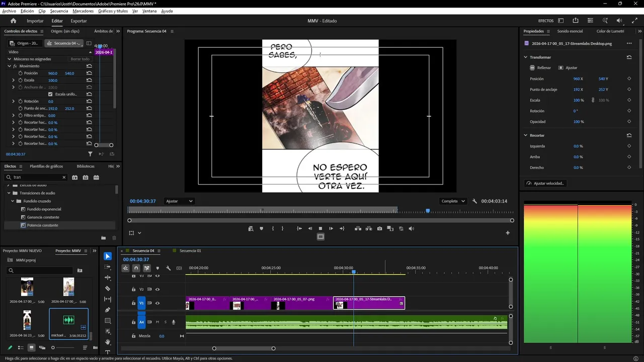
Task: Select the Selection arrow tool
Action: (108, 256)
